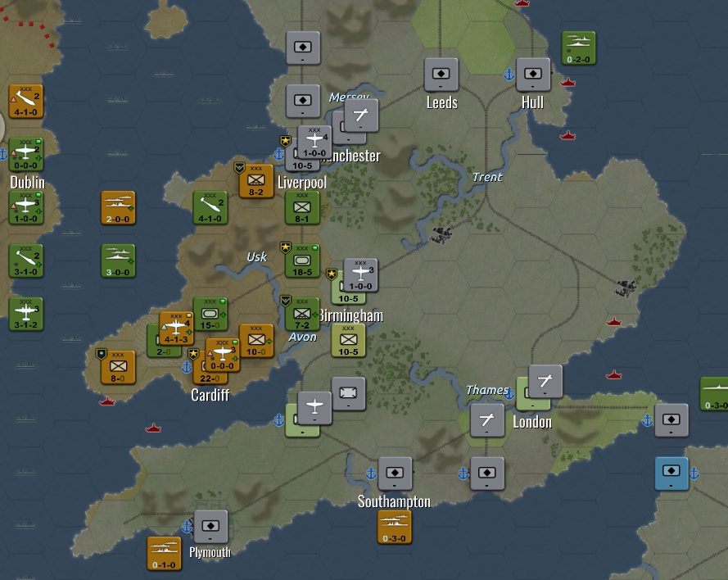Viewport: 728px width, 580px height.
Task: Select the green 0-2-0 fleet near Hull
Action: 578,48
